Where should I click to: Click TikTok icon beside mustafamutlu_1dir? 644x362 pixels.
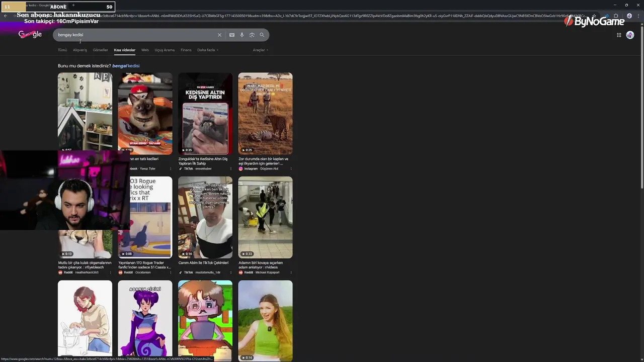click(180, 272)
